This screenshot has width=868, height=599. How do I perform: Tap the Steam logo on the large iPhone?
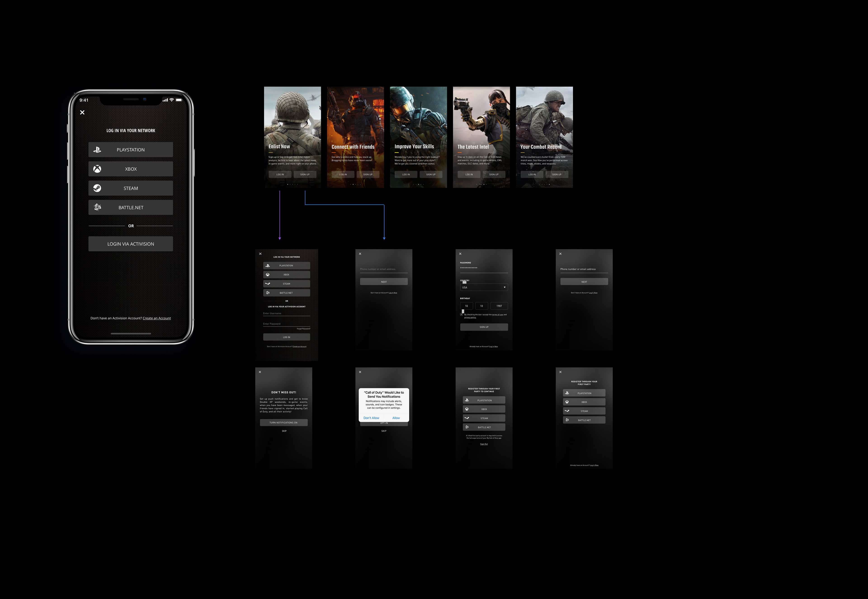coord(97,188)
